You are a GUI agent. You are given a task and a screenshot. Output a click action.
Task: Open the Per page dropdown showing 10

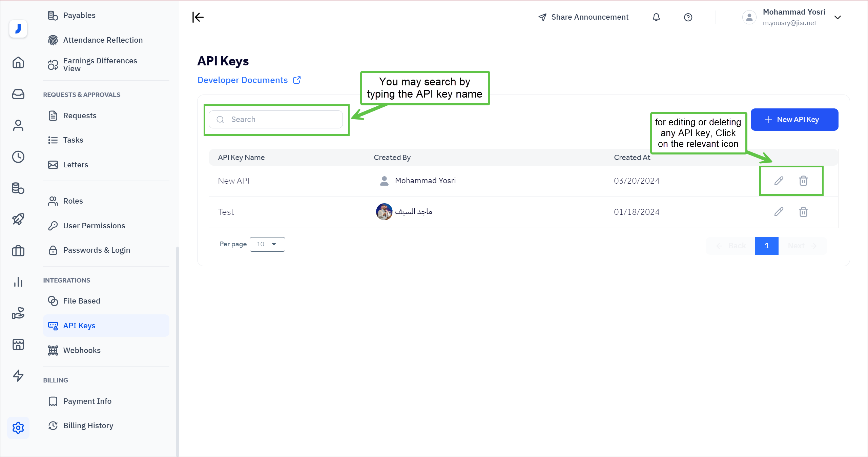pyautogui.click(x=267, y=244)
